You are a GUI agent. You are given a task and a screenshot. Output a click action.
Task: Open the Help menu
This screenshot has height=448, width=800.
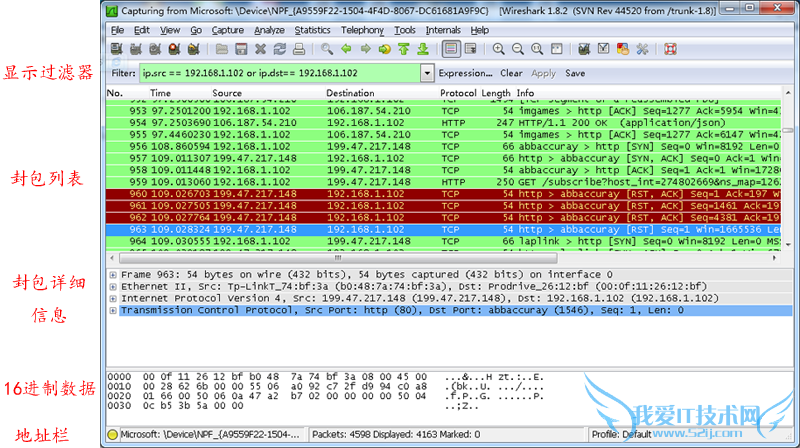[480, 30]
